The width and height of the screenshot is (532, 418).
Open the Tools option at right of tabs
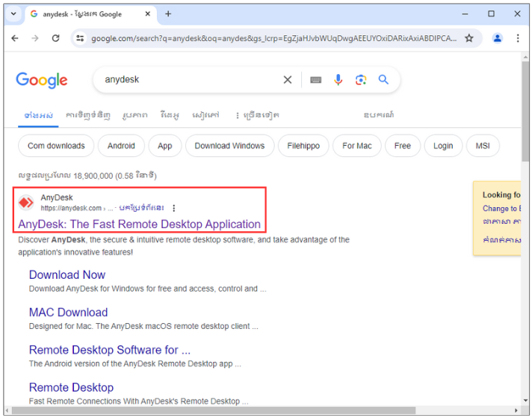(x=379, y=115)
